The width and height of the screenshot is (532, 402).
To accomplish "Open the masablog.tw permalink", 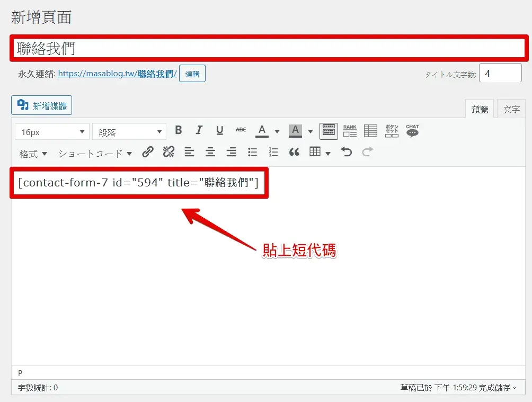I will pyautogui.click(x=118, y=74).
